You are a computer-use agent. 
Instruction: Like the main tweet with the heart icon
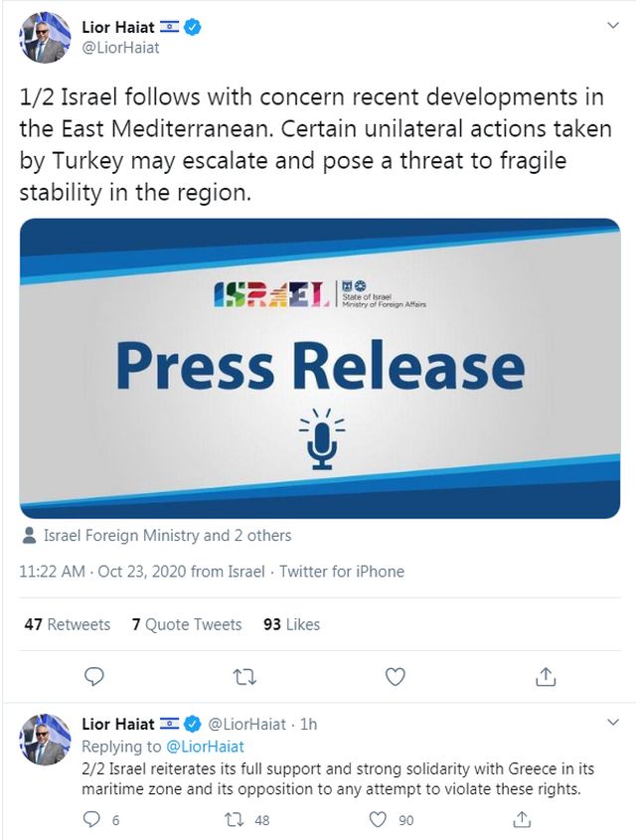(x=396, y=677)
